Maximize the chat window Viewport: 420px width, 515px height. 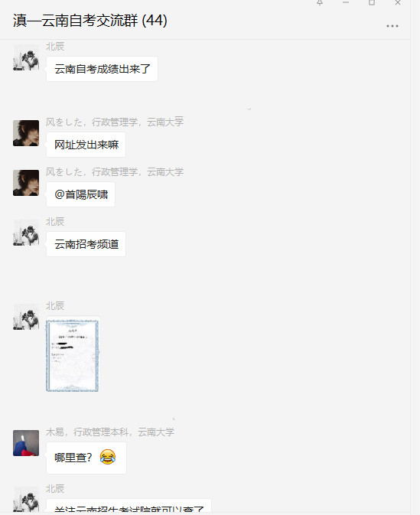(371, 2)
